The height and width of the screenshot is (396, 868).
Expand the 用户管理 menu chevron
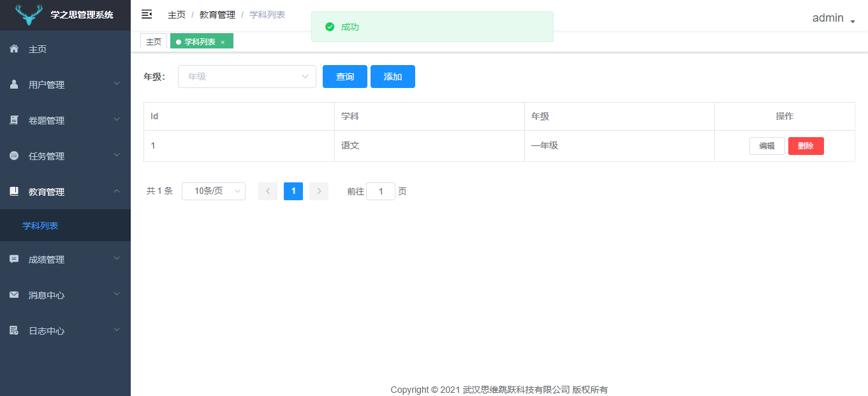[117, 84]
